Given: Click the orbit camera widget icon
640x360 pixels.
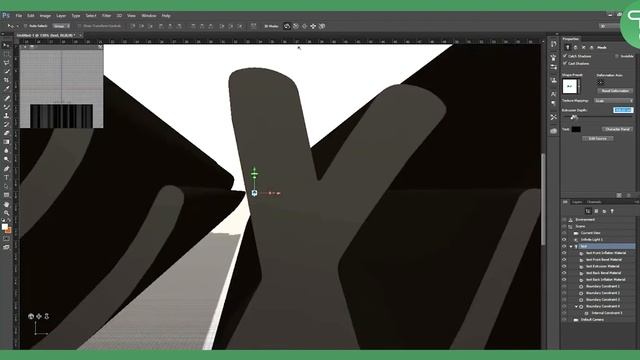Looking at the screenshot, I should [31, 316].
